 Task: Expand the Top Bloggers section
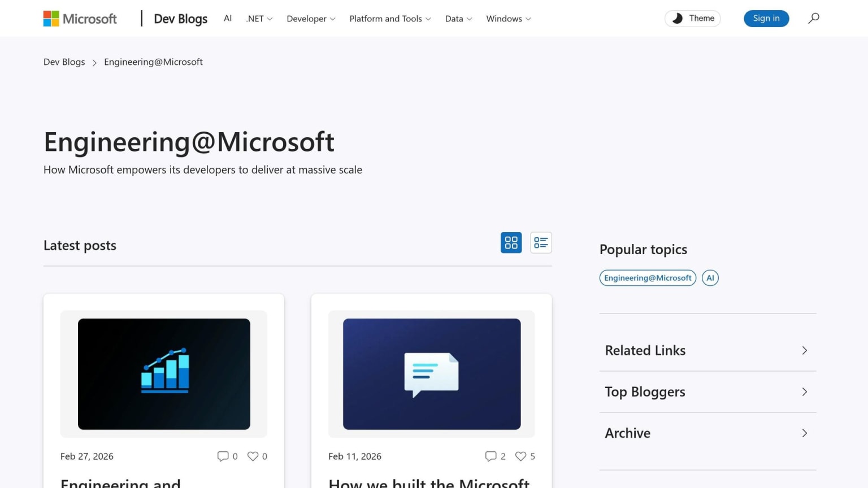point(708,391)
